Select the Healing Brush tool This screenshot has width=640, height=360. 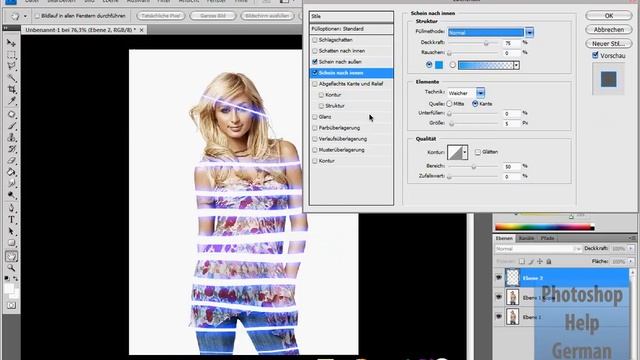(11, 114)
